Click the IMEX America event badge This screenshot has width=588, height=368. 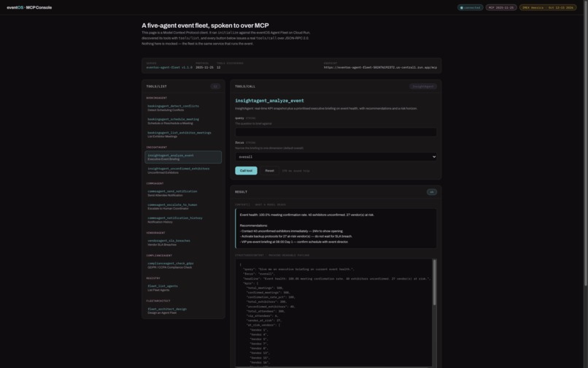[548, 7]
